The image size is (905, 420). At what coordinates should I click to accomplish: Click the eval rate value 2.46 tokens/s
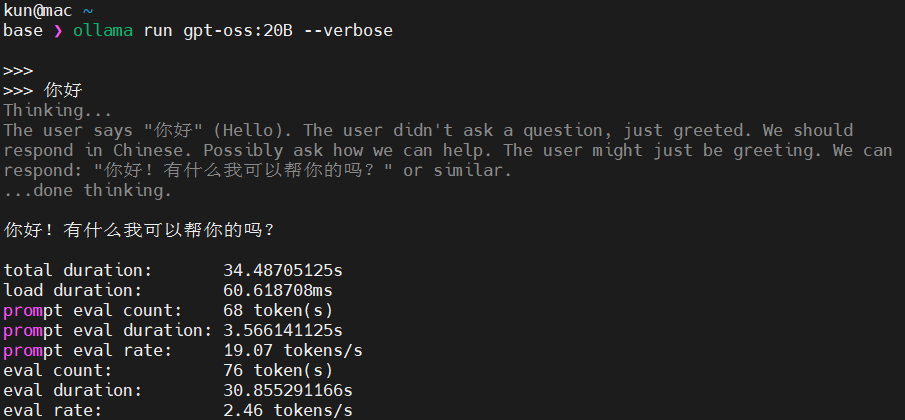288,410
